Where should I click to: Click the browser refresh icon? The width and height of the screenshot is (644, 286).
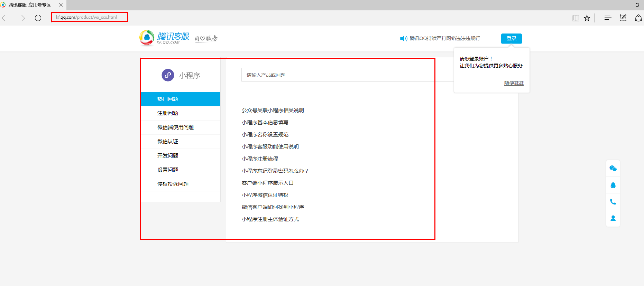click(x=38, y=18)
